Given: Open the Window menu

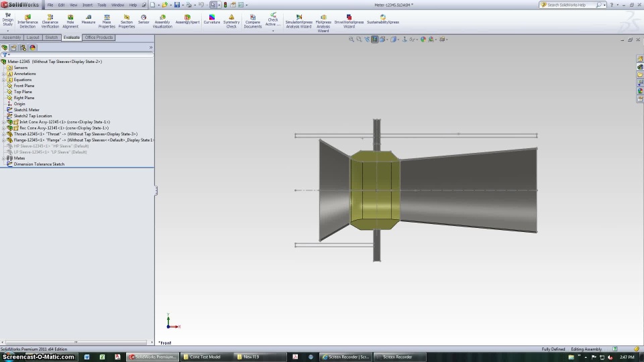Looking at the screenshot, I should click(117, 5).
